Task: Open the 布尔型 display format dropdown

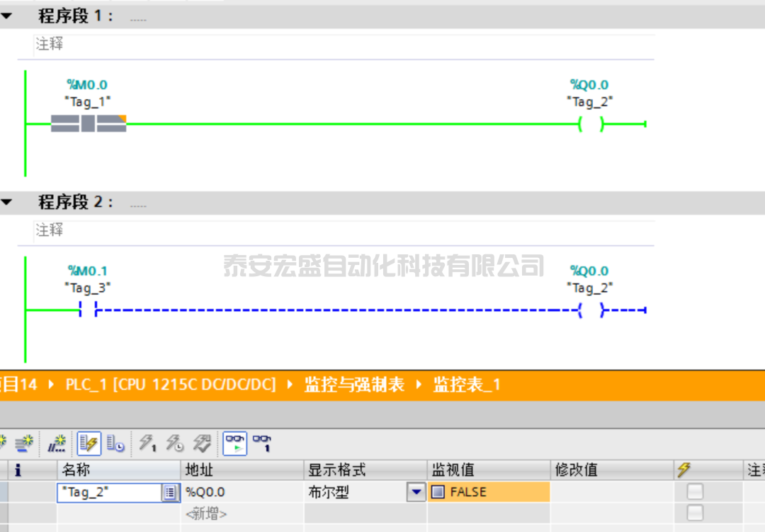Action: click(416, 492)
